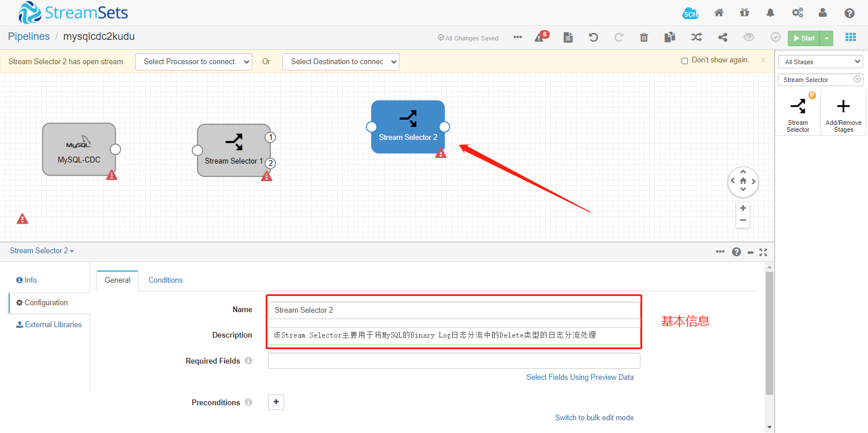Image resolution: width=868 pixels, height=433 pixels.
Task: Open the pipeline document/log icon
Action: pos(568,38)
